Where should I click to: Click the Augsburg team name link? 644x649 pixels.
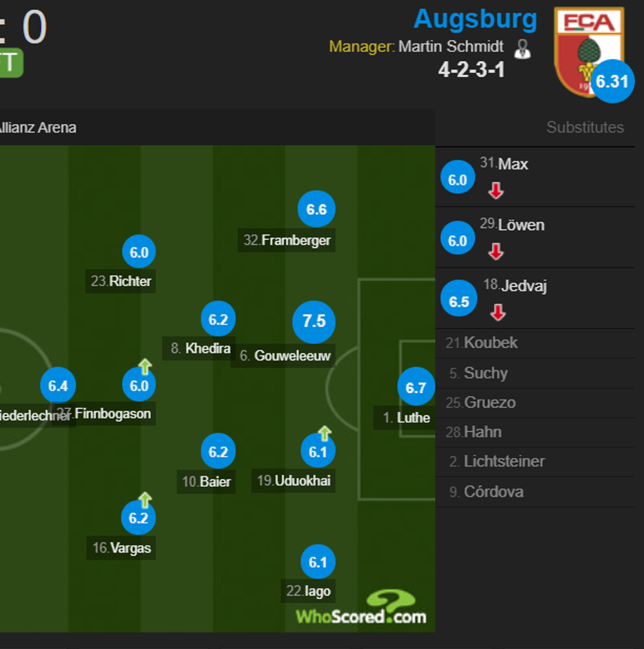coord(476,18)
